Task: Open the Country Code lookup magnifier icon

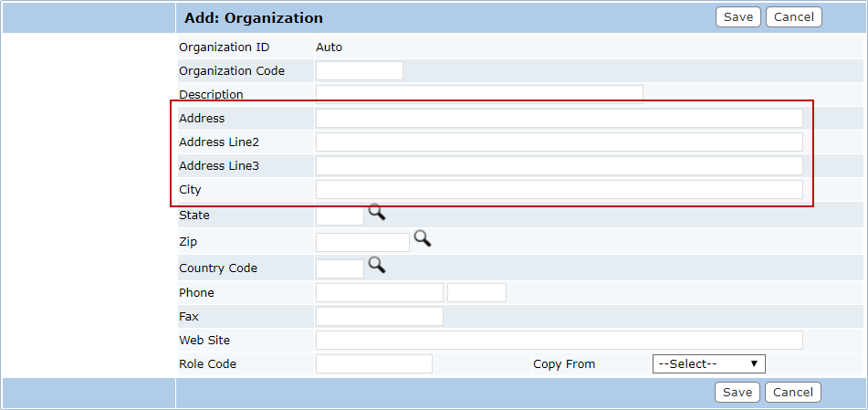Action: tap(377, 266)
